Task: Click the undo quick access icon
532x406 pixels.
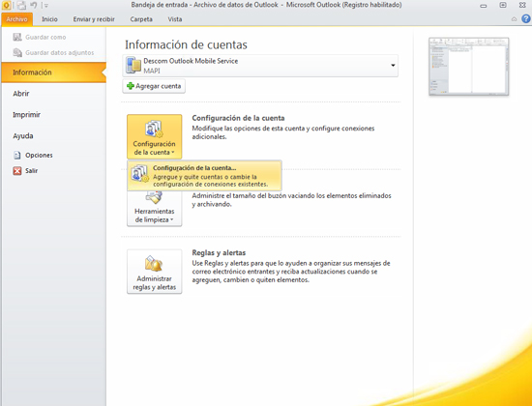Action: click(33, 5)
